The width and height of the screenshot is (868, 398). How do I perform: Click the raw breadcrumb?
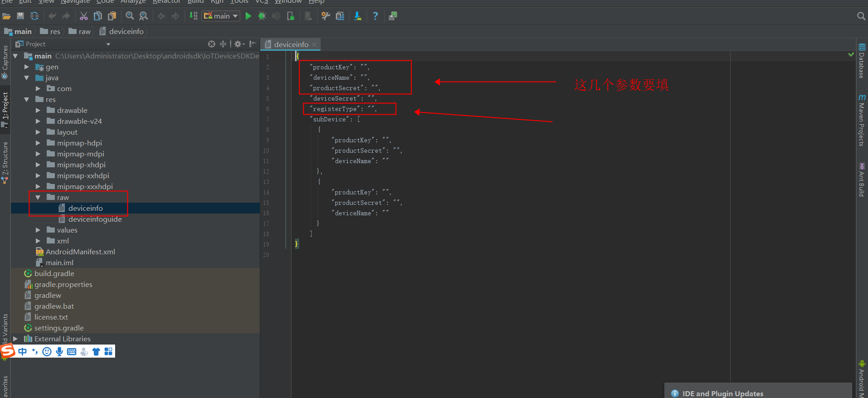point(79,32)
